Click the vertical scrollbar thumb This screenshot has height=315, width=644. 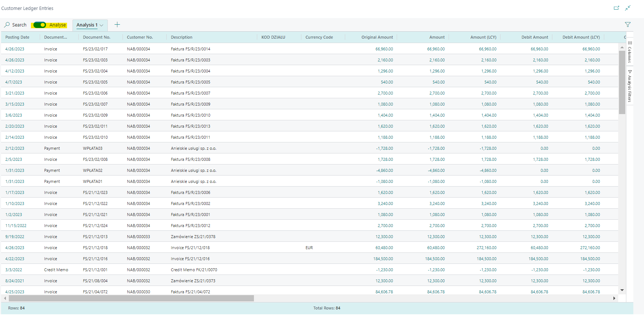[622, 82]
